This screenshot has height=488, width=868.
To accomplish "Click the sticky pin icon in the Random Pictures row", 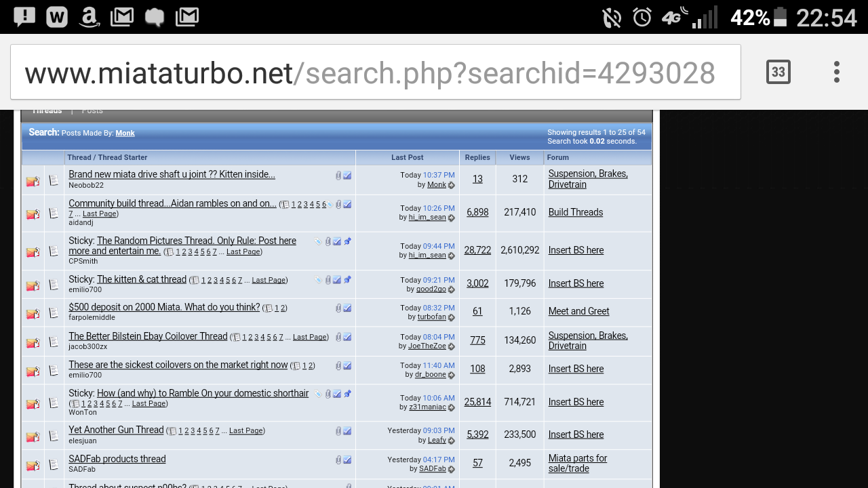I will click(347, 241).
